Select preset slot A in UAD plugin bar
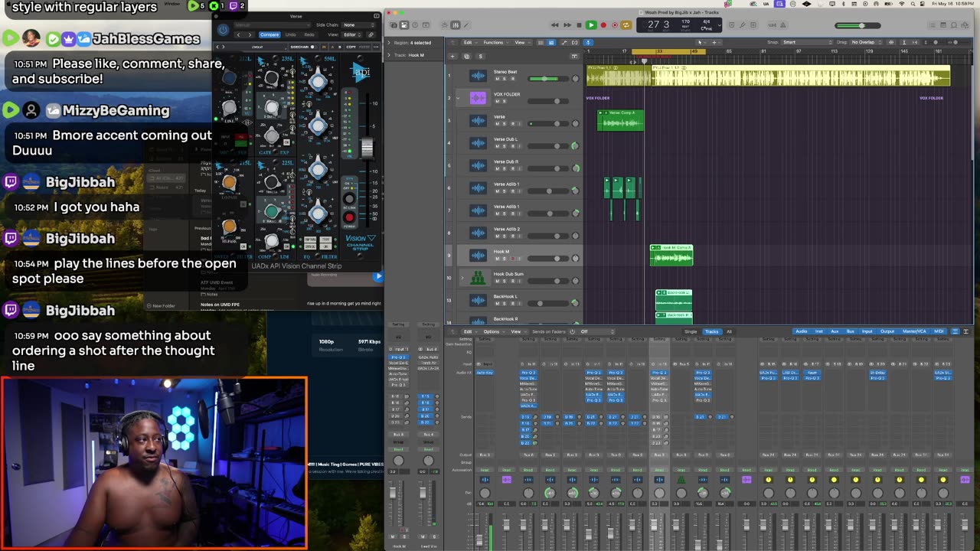This screenshot has width=980, height=551. (332, 47)
